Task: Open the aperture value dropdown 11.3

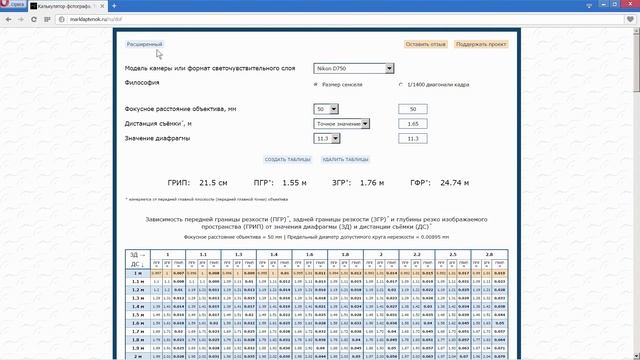Action: pos(327,138)
